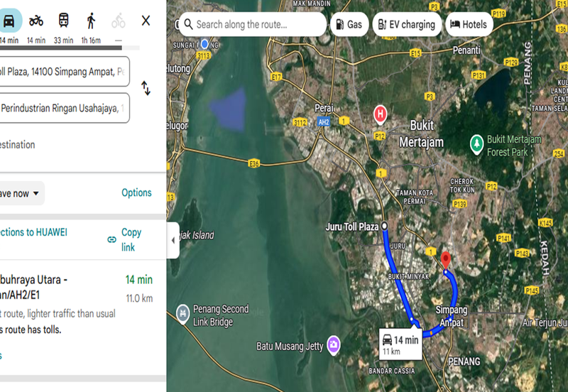Swap starting point and destination

(x=146, y=88)
